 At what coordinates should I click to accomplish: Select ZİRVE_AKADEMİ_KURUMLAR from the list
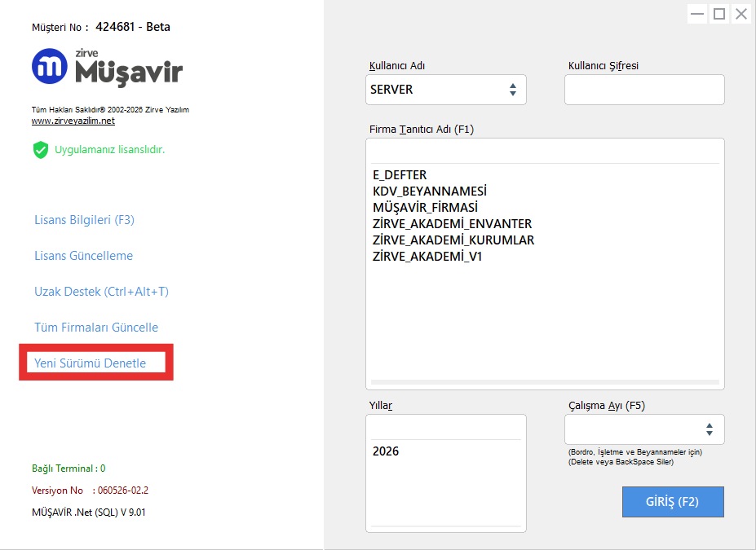pyautogui.click(x=453, y=240)
